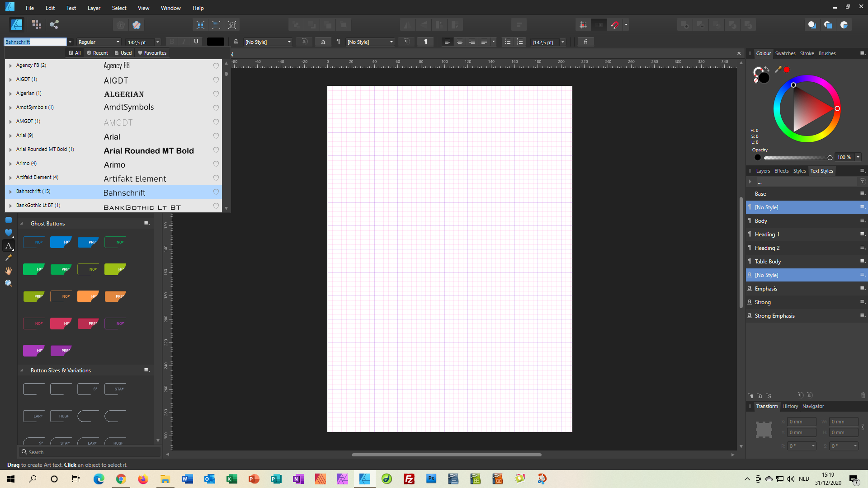Expand the Arial (9) font family
868x488 pixels.
[x=10, y=136]
